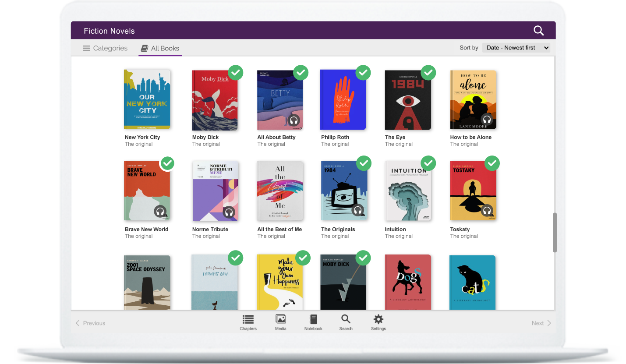This screenshot has width=626, height=364.
Task: Open the Sort by Date - Newest first dropdown
Action: tap(516, 48)
